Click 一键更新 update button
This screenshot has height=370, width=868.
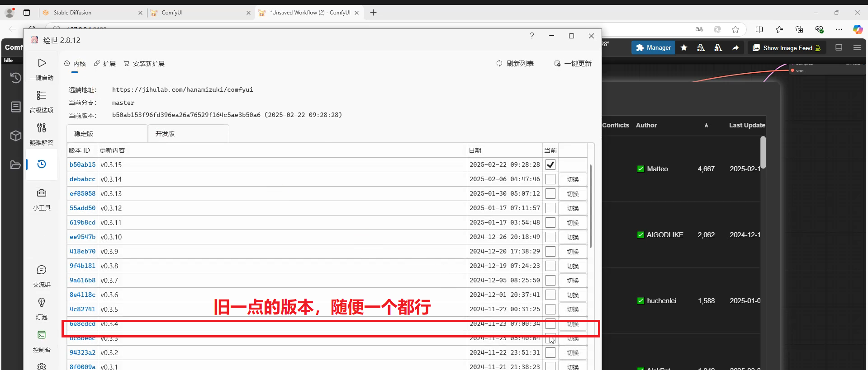pos(573,64)
